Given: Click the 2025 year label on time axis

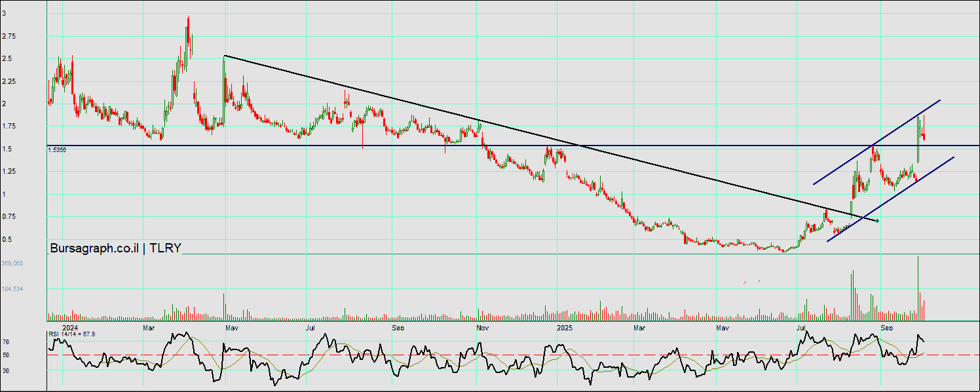Looking at the screenshot, I should (x=565, y=327).
